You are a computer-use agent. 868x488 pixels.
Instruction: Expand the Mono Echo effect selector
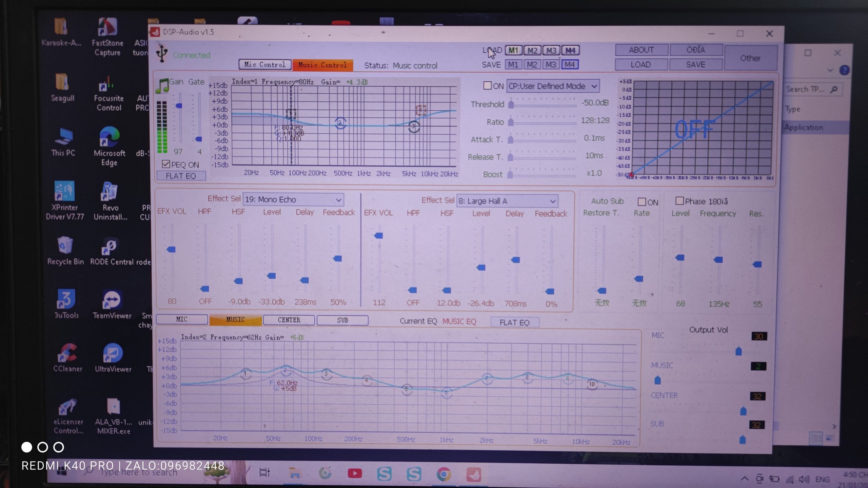coord(293,199)
